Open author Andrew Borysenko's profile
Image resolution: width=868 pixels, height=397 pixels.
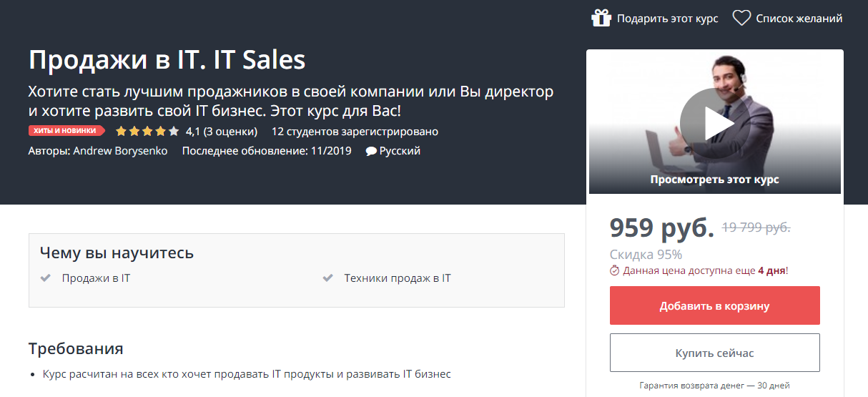[x=120, y=151]
